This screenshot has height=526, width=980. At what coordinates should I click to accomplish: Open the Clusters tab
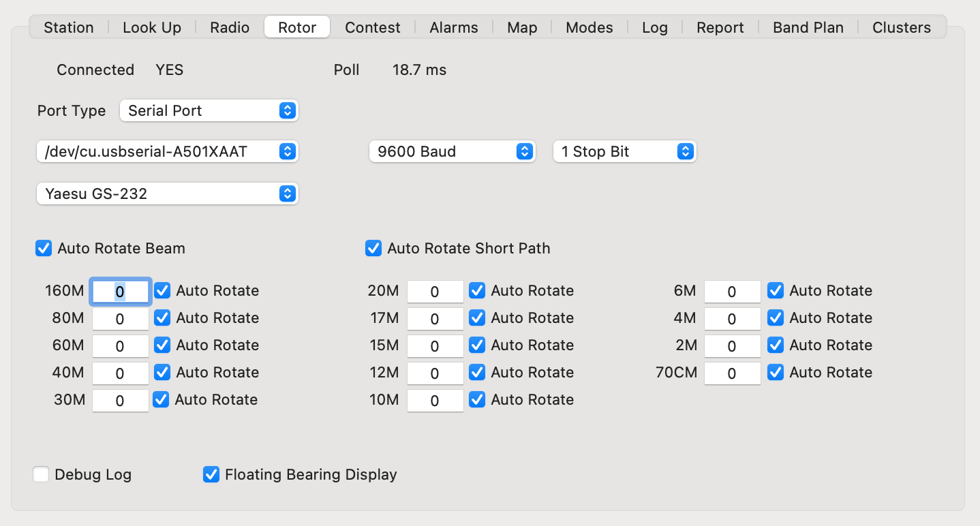(901, 27)
